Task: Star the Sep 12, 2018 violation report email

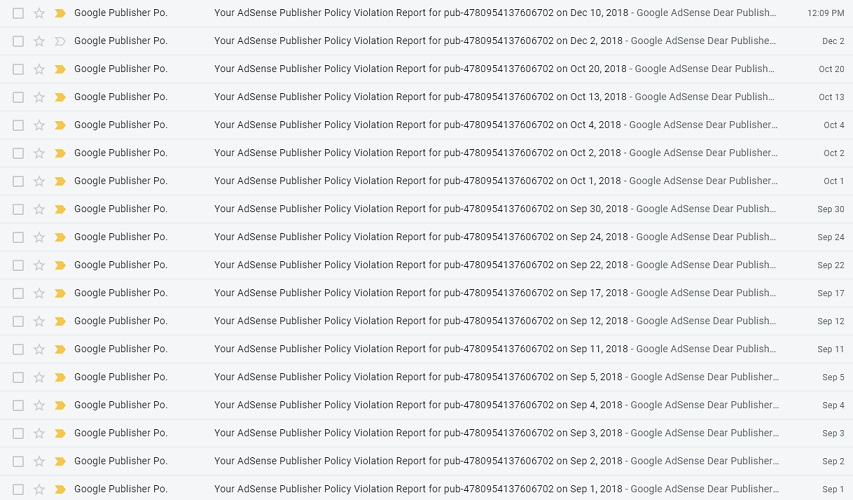Action: [x=39, y=321]
